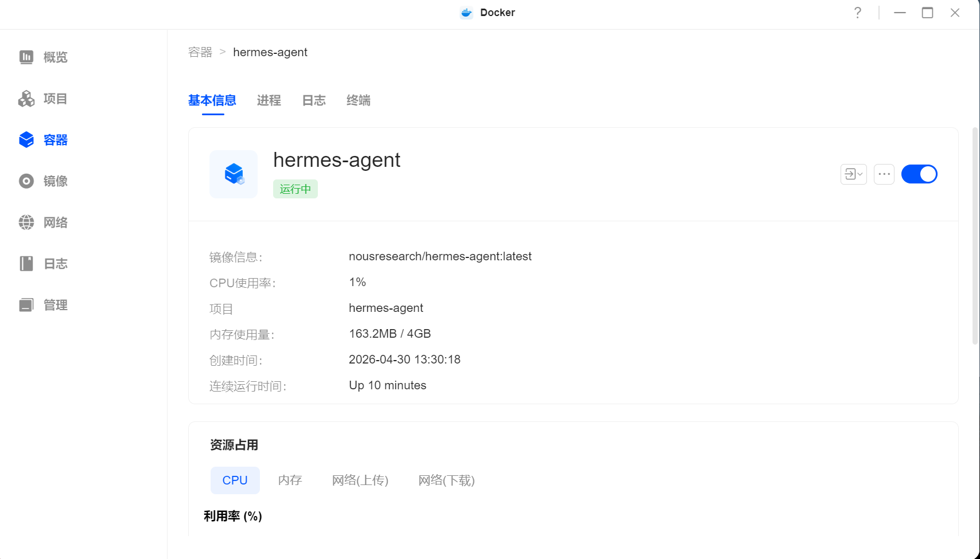980x559 pixels.
Task: Open the 管理 management sidebar icon
Action: 26,305
